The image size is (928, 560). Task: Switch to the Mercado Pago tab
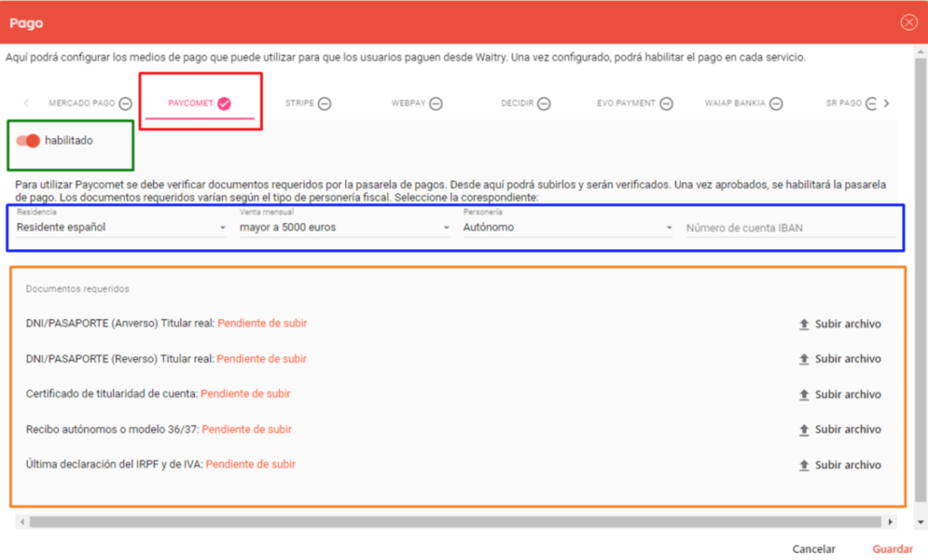[90, 103]
